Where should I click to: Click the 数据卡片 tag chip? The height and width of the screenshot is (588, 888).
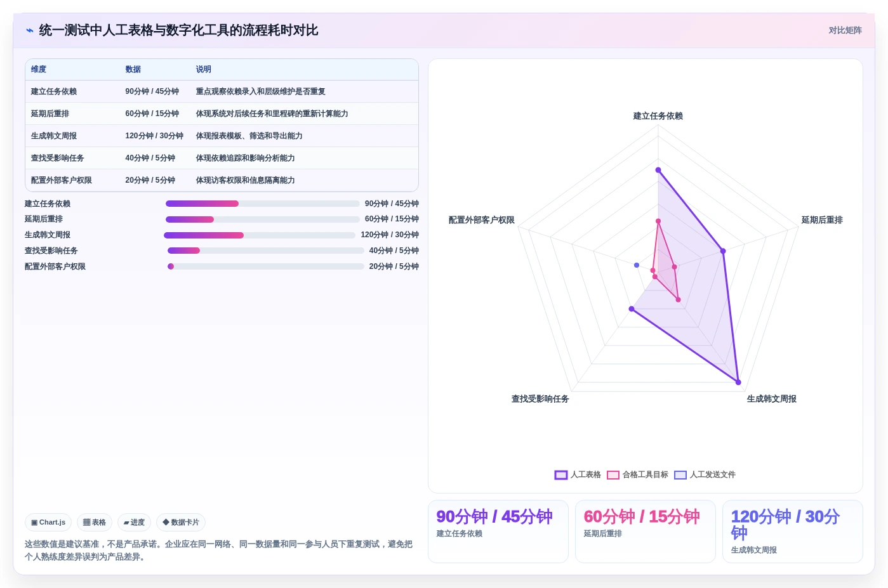[x=181, y=523]
